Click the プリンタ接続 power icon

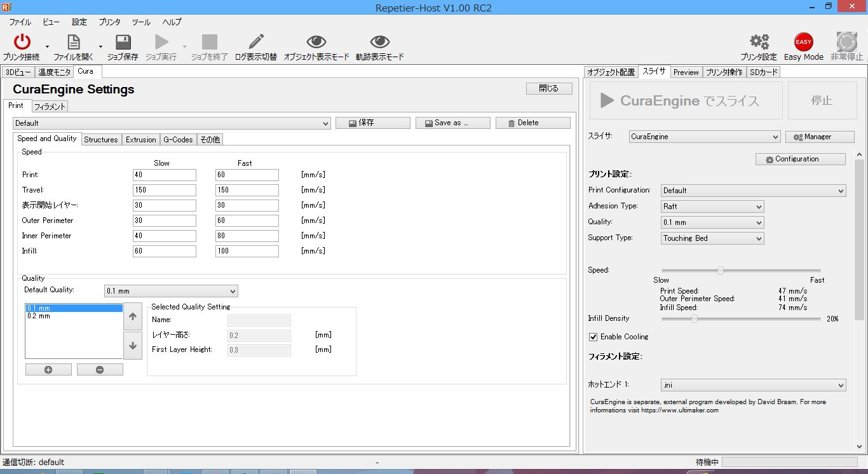tap(22, 42)
